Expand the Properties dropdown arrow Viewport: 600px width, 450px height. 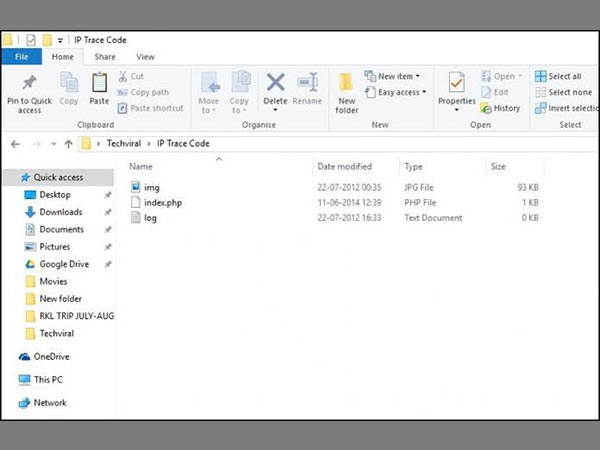pyautogui.click(x=457, y=110)
